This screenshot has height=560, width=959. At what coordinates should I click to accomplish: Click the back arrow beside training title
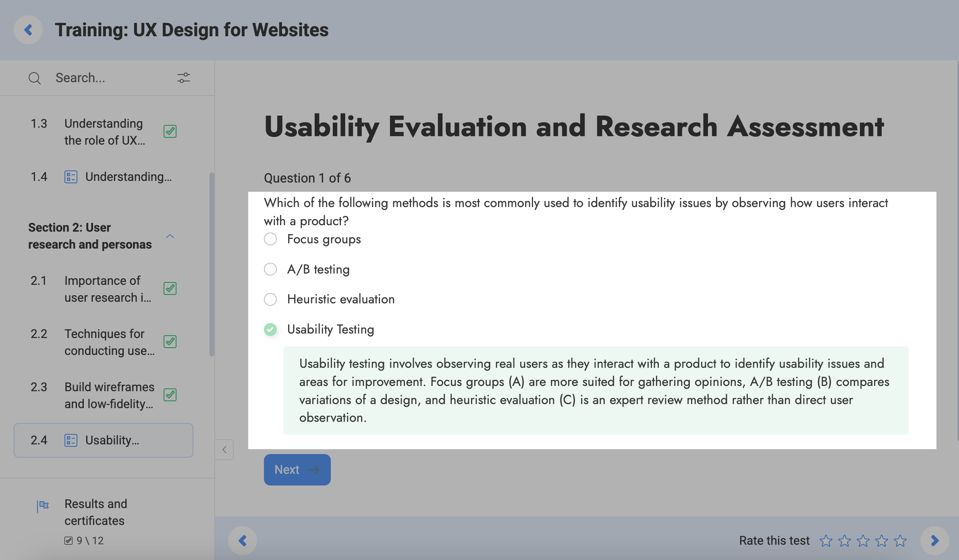point(28,30)
